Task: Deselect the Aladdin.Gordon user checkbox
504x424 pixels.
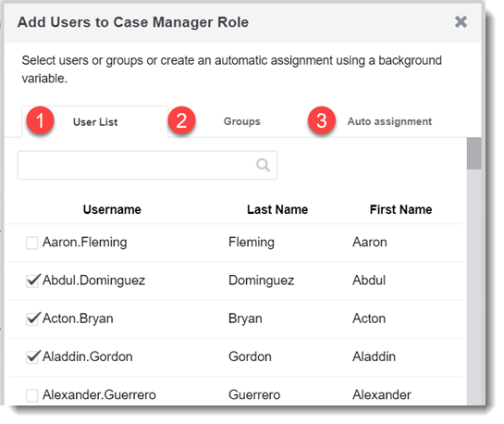Action: pyautogui.click(x=32, y=357)
